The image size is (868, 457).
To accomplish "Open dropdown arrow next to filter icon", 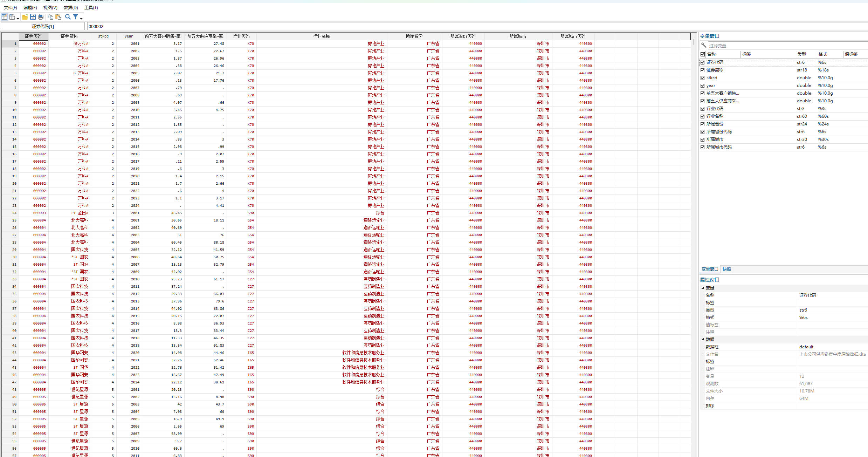I will click(x=81, y=18).
